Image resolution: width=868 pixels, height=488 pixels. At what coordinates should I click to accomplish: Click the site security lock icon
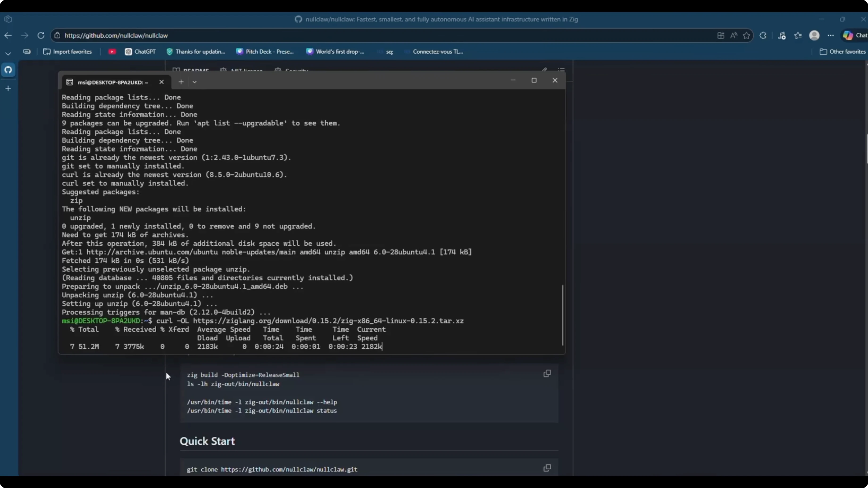[x=57, y=35]
